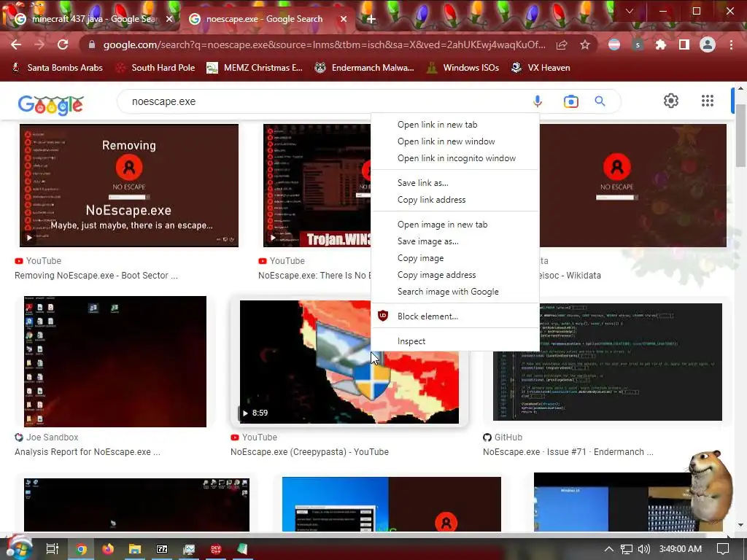The width and height of the screenshot is (747, 560).
Task: Open Endermanch Malware bookmark
Action: click(x=364, y=68)
